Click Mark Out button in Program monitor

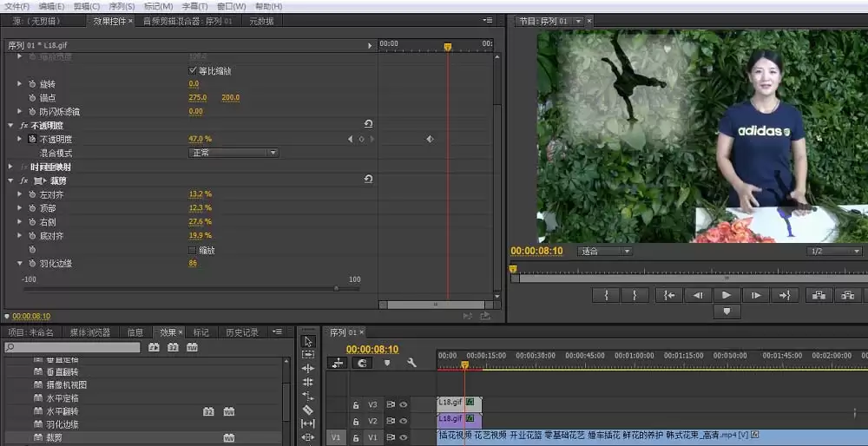click(x=635, y=295)
